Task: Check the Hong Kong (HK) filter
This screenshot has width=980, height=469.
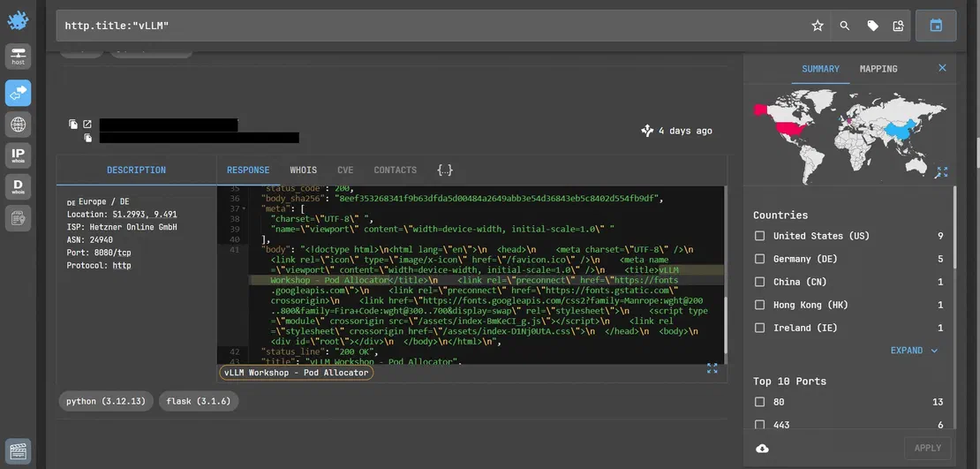Action: [759, 306]
